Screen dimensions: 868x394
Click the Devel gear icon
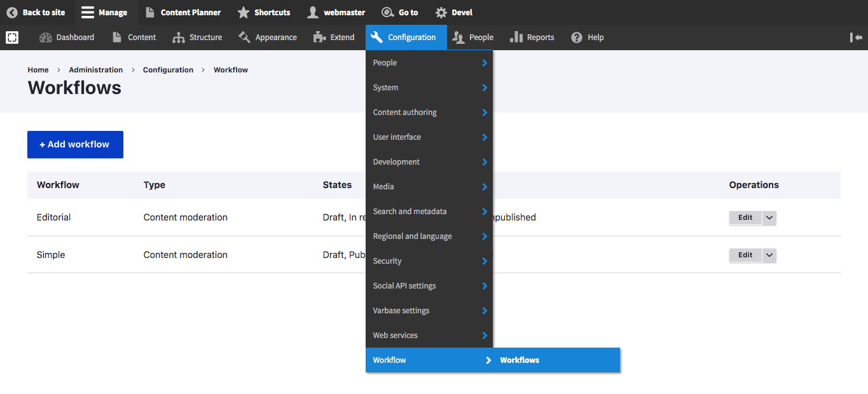click(441, 12)
